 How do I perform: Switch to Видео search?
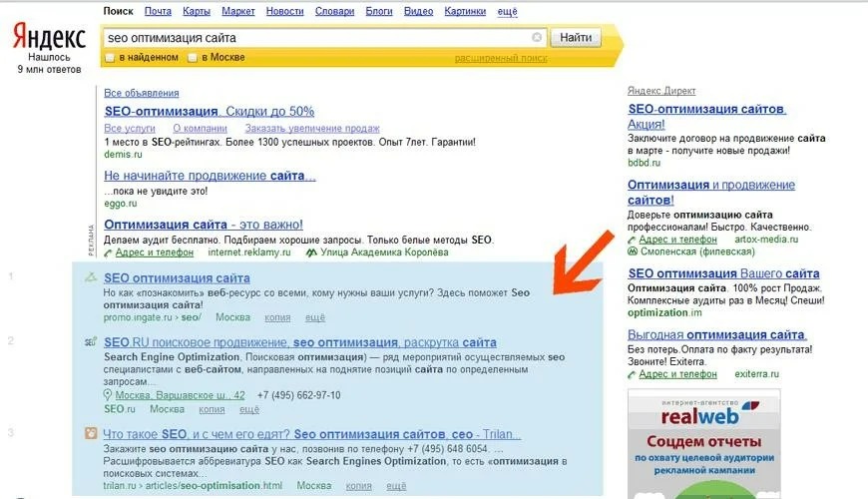pos(418,11)
